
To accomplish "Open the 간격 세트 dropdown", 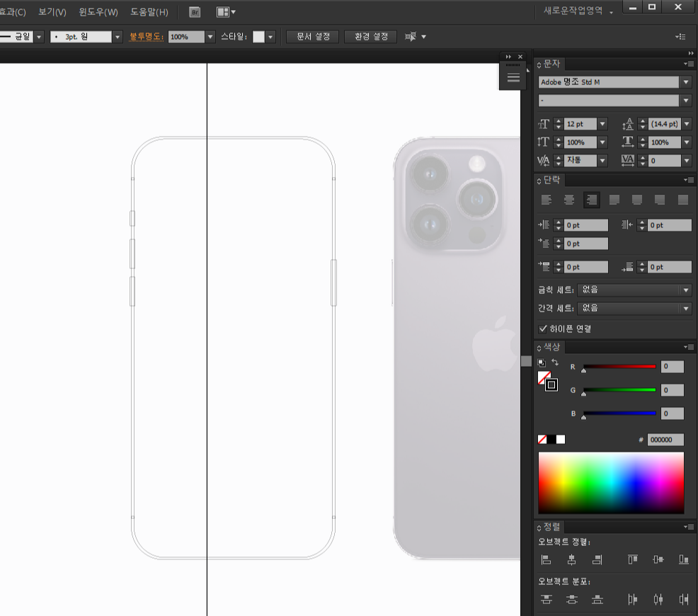I will (686, 309).
